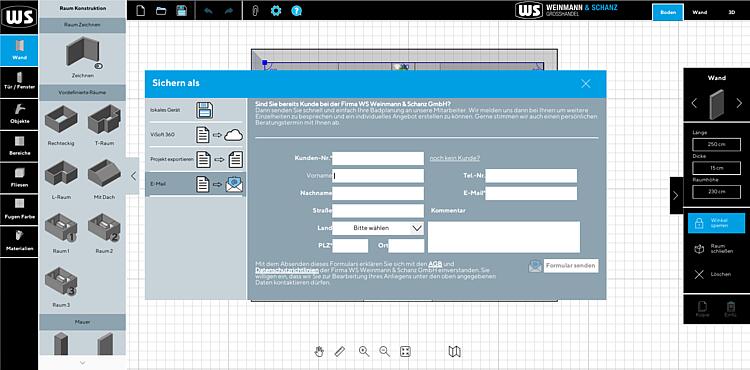Open the 'noch kein Kunde?' link

tap(455, 158)
